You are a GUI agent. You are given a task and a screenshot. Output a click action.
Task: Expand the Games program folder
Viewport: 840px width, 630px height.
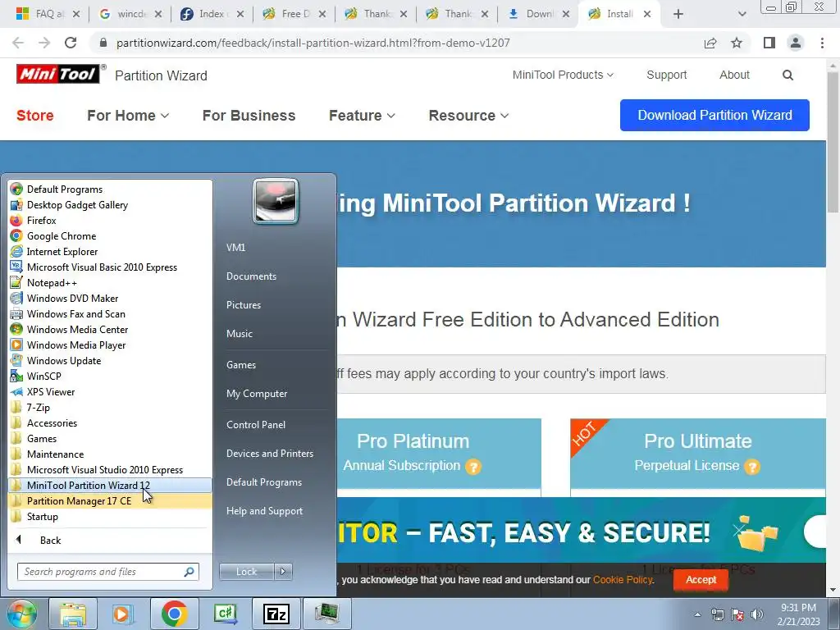[x=110, y=438]
